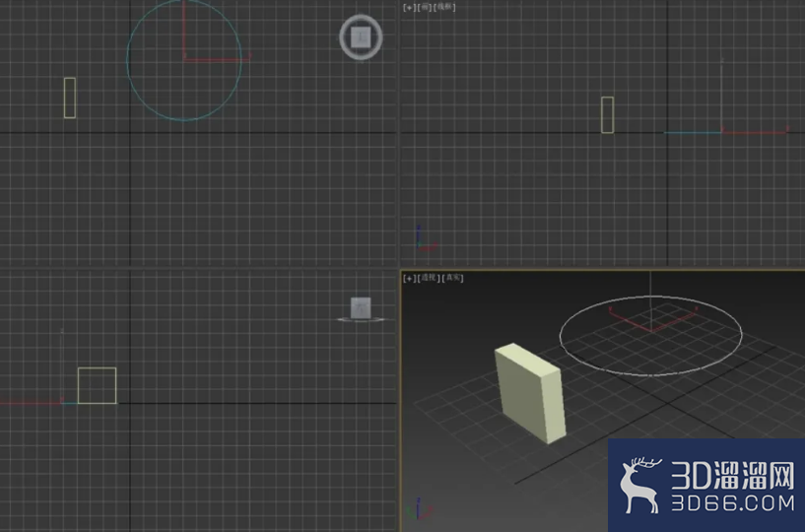Open the perspective viewport 真实 shading menu
This screenshot has height=532, width=805.
coord(453,278)
